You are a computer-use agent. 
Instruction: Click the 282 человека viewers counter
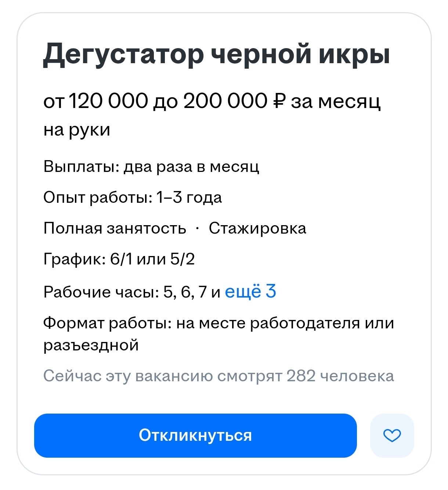pyautogui.click(x=340, y=376)
